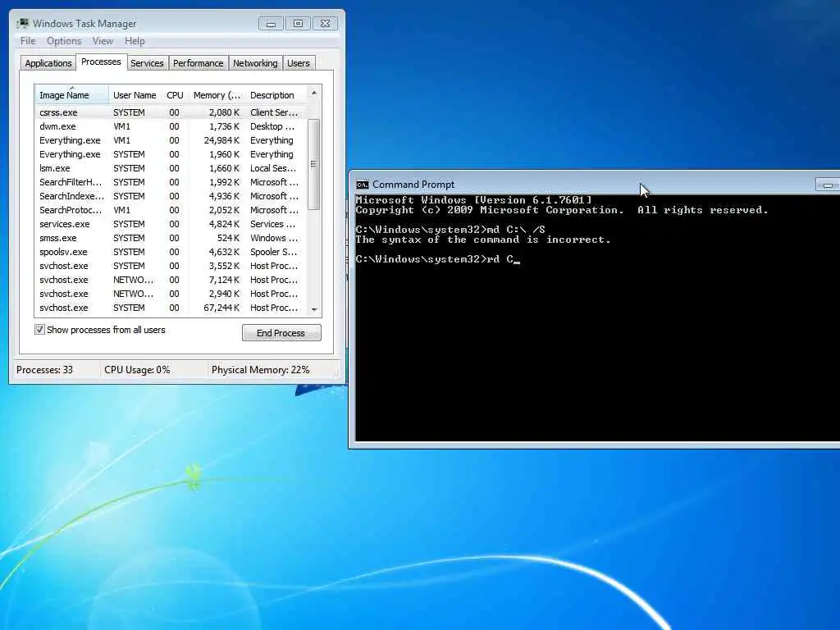Select svchost.exe using 2,940 K memory
Viewport: 840px width, 630px height.
coord(171,294)
